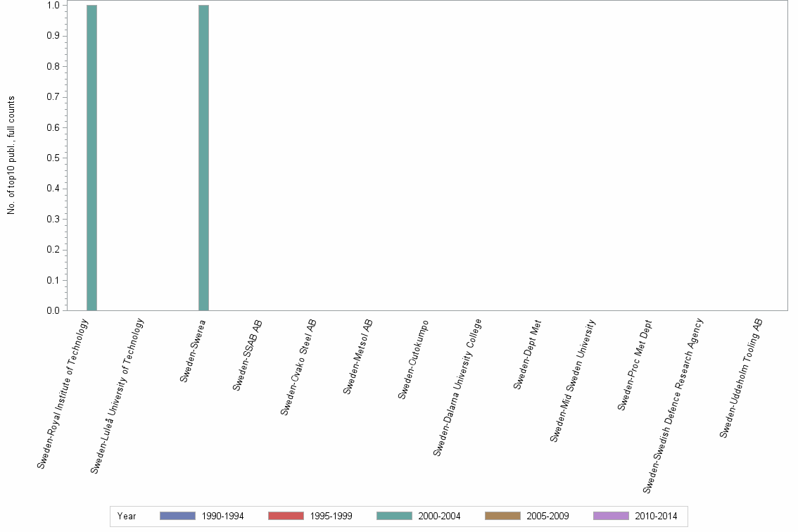798x532 pixels.
Task: Click the Year legend title
Action: pos(127,516)
